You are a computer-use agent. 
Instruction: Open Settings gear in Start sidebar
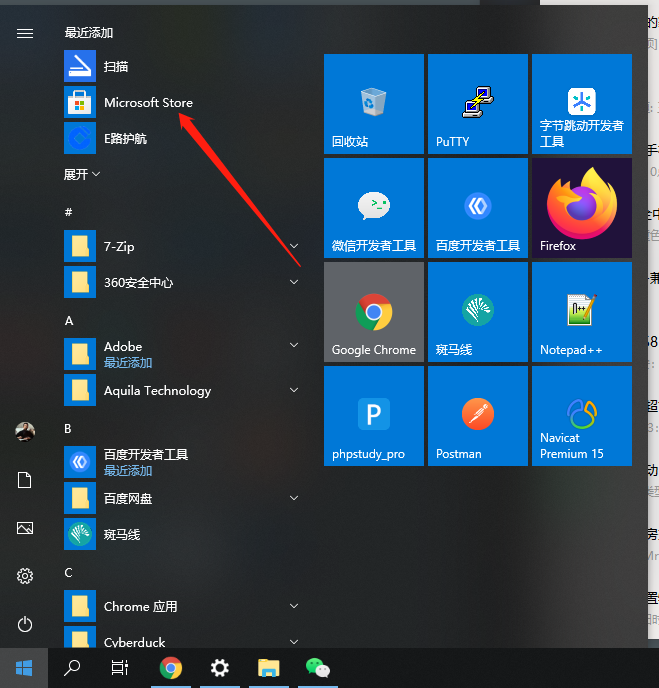[x=25, y=576]
